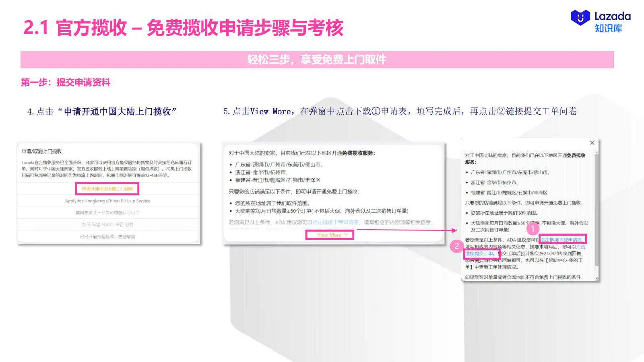
Task: Click the pink circled number 2 badge
Action: tap(456, 246)
